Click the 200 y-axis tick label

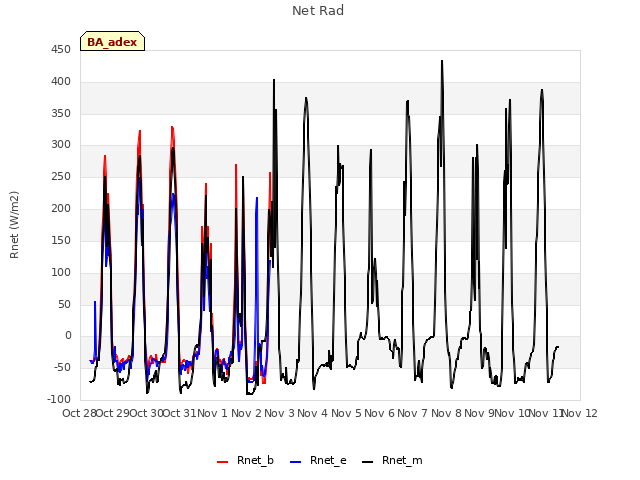[61, 209]
